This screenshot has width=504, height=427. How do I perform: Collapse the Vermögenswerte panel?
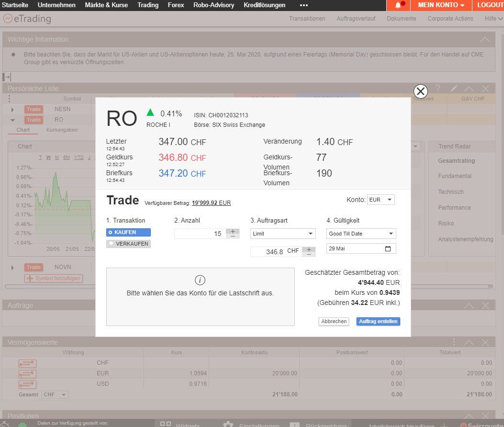(469, 342)
